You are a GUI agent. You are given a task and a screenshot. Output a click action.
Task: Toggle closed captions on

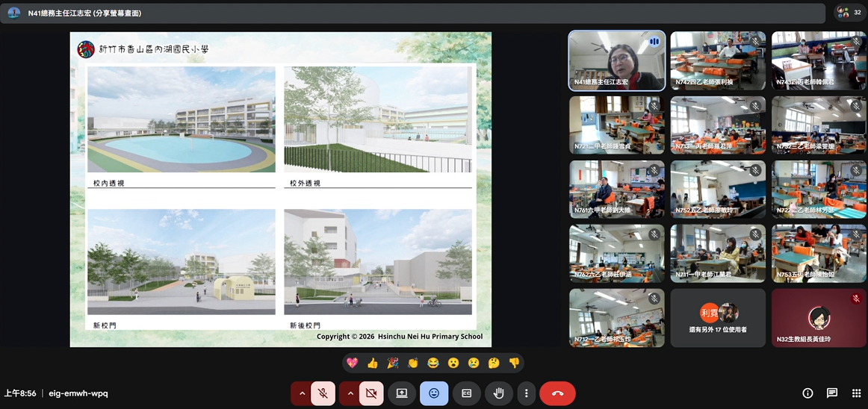tap(467, 393)
